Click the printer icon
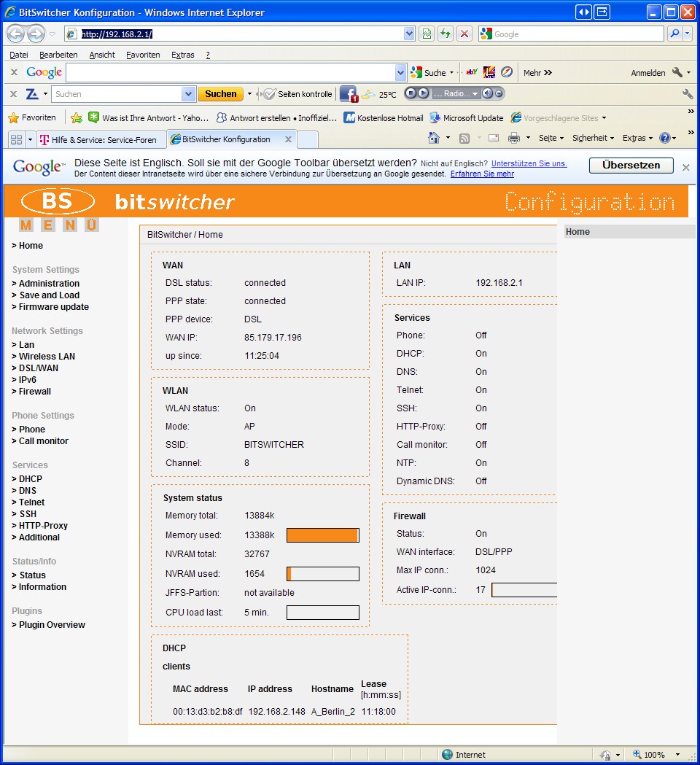This screenshot has width=700, height=765. [x=514, y=138]
